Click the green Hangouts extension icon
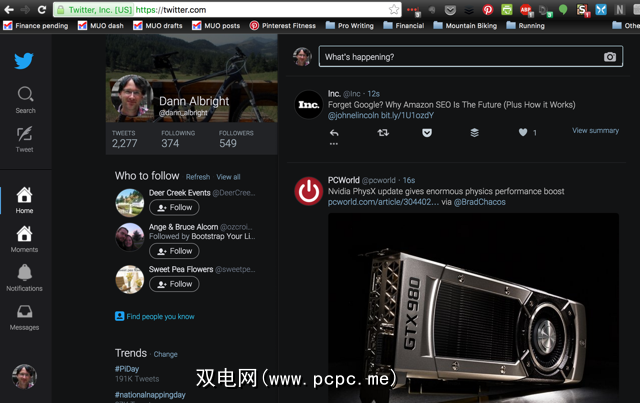The height and width of the screenshot is (403, 640). click(x=563, y=10)
